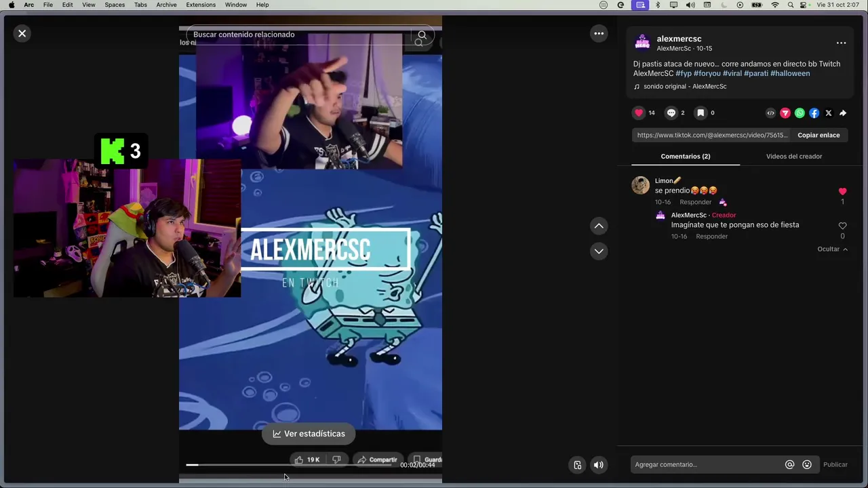
Task: Share the video to X
Action: coord(829,113)
